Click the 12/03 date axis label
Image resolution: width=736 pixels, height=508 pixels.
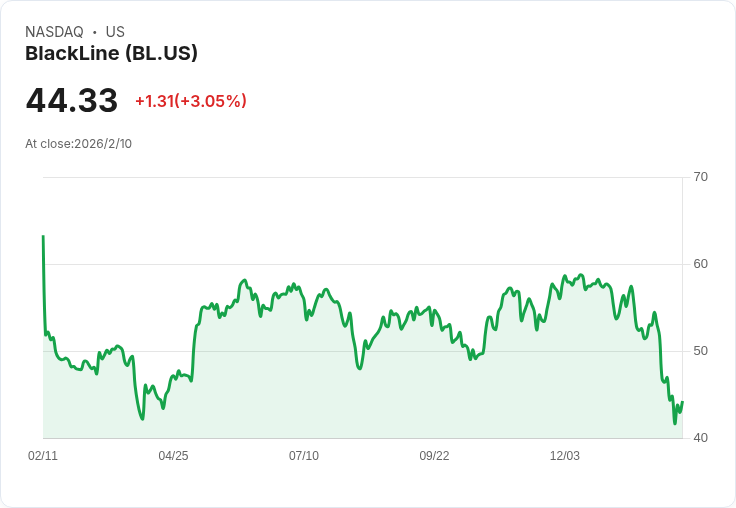[x=565, y=456]
